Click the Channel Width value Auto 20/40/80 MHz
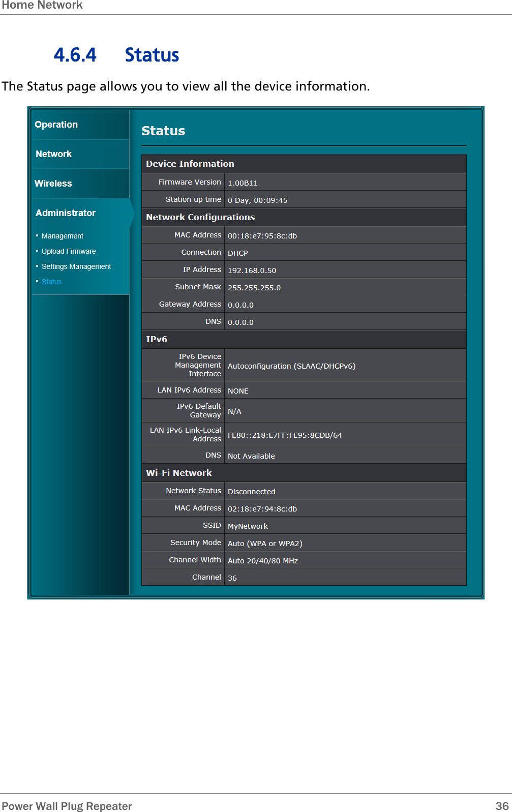The image size is (512, 812). 263,561
